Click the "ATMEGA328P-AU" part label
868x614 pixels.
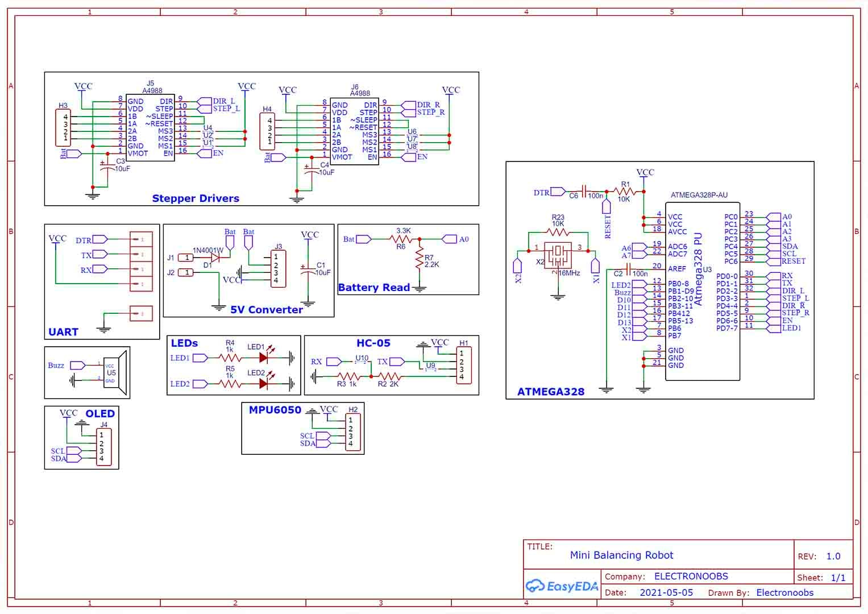coord(699,195)
